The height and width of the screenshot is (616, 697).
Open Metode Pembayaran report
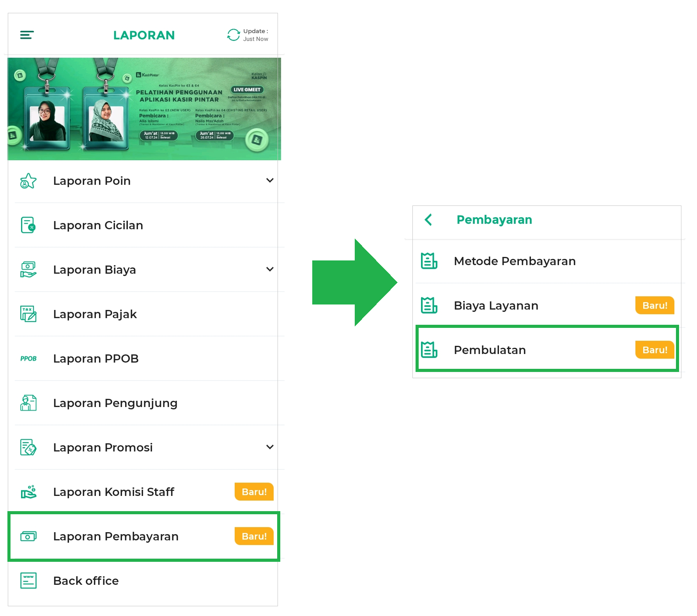[515, 261]
